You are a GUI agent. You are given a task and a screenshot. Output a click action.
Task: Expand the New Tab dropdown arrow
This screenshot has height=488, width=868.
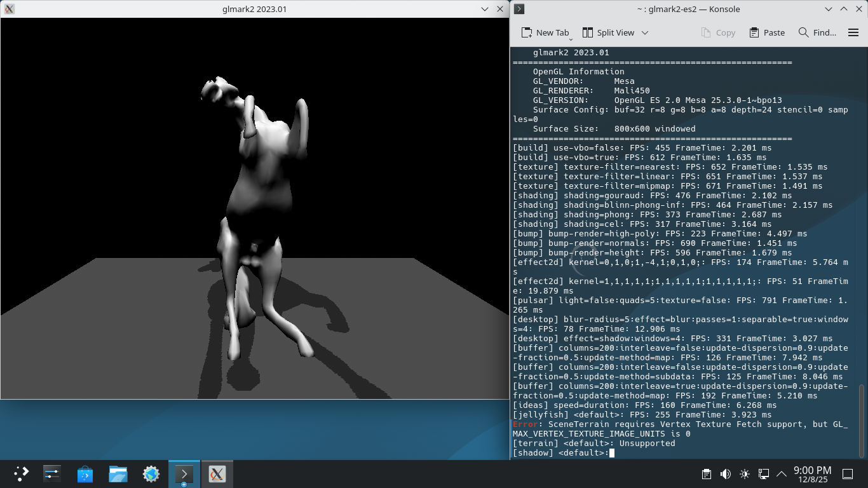(x=571, y=37)
